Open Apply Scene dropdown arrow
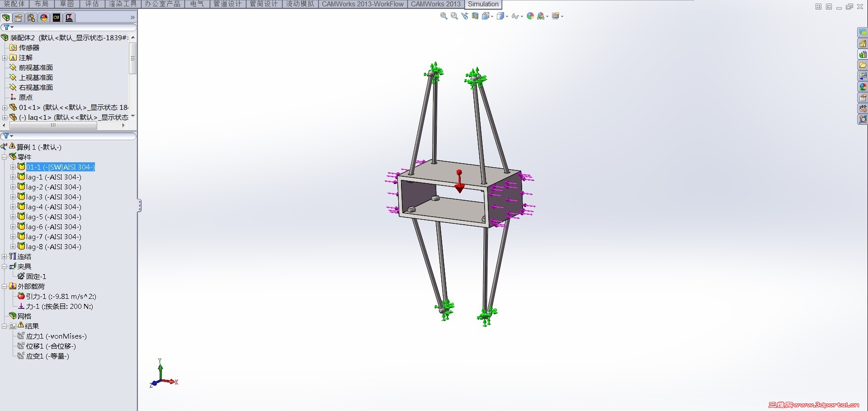868x411 pixels. 547,17
